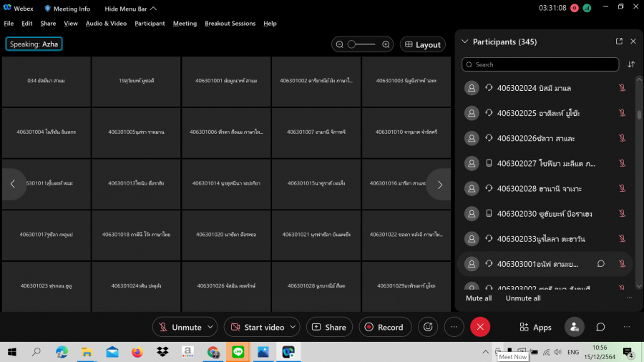This screenshot has width=644, height=362.
Task: Open the Layout button
Action: [422, 44]
